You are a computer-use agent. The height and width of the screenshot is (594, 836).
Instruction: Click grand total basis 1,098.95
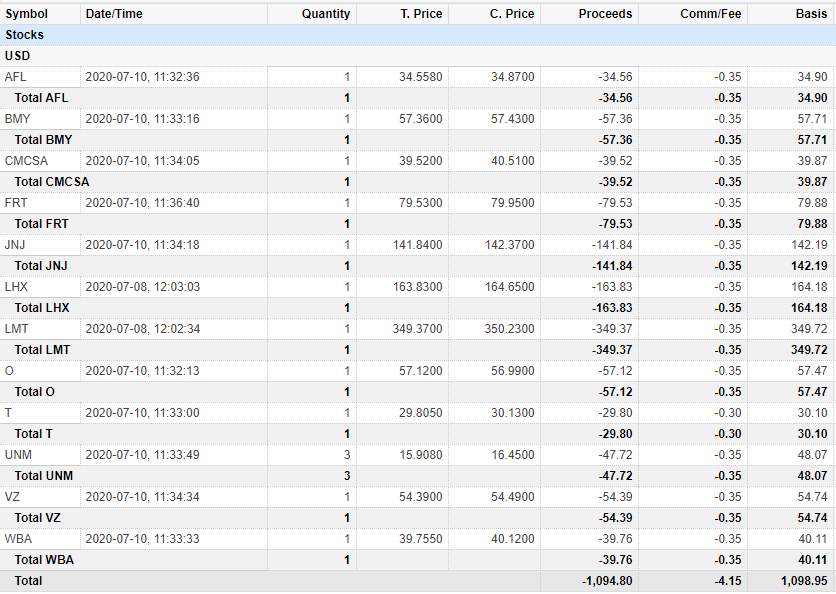804,581
